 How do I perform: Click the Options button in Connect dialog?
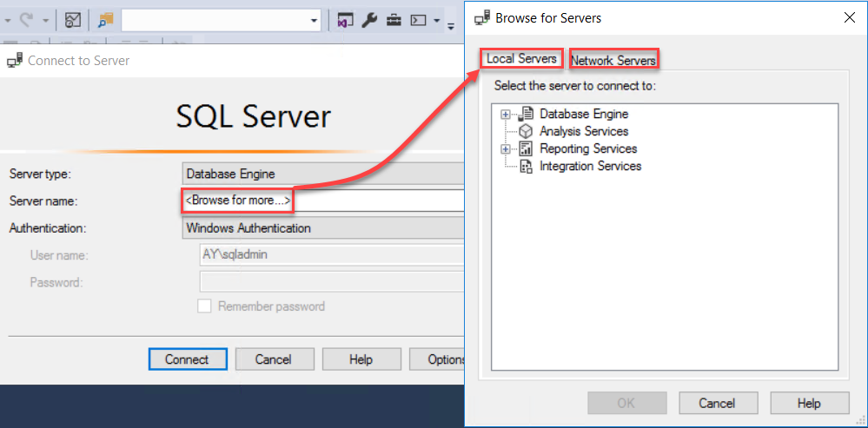coord(437,359)
